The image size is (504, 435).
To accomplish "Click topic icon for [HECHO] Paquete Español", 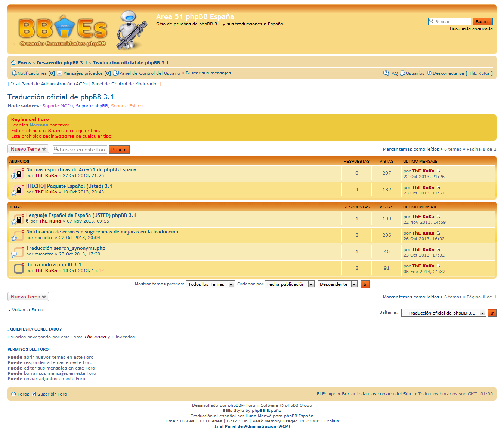I will (x=18, y=190).
